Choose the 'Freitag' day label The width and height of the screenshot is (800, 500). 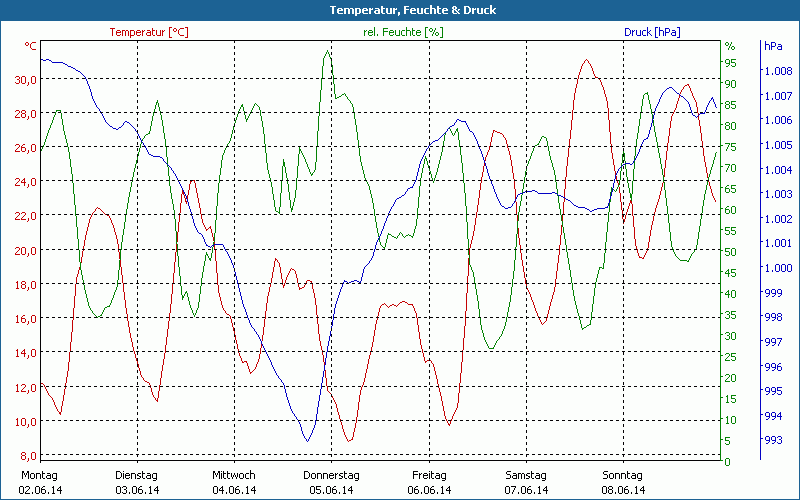point(428,475)
